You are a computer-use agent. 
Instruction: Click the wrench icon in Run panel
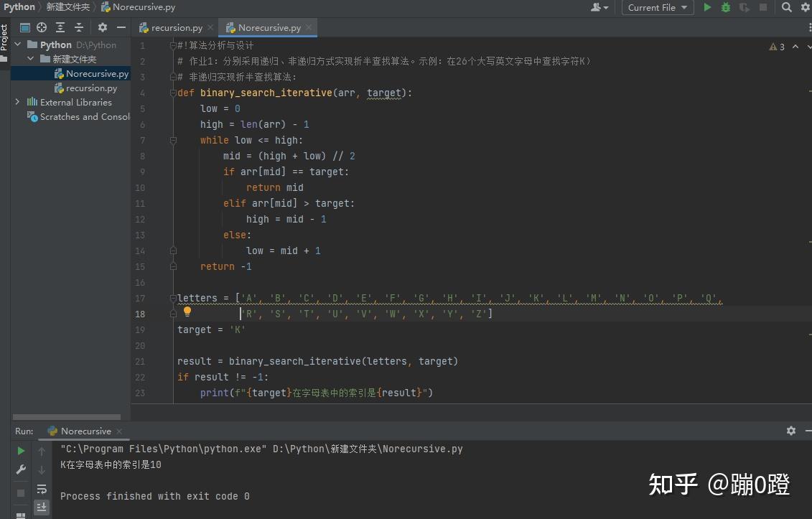click(19, 470)
